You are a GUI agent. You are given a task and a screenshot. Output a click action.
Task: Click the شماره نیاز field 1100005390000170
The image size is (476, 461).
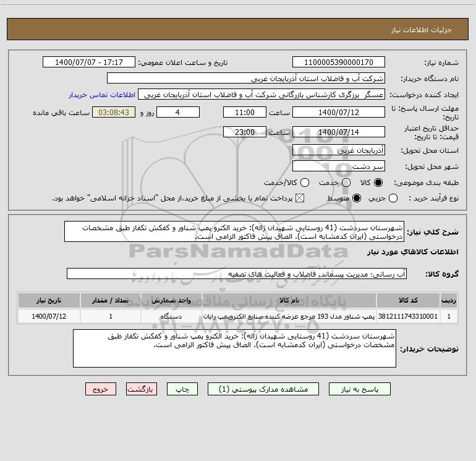(339, 62)
